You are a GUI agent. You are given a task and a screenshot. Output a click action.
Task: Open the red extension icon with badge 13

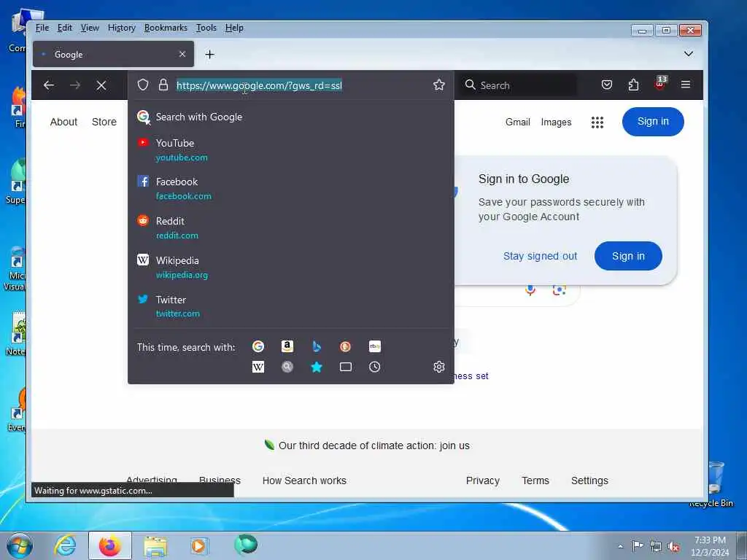tap(660, 84)
